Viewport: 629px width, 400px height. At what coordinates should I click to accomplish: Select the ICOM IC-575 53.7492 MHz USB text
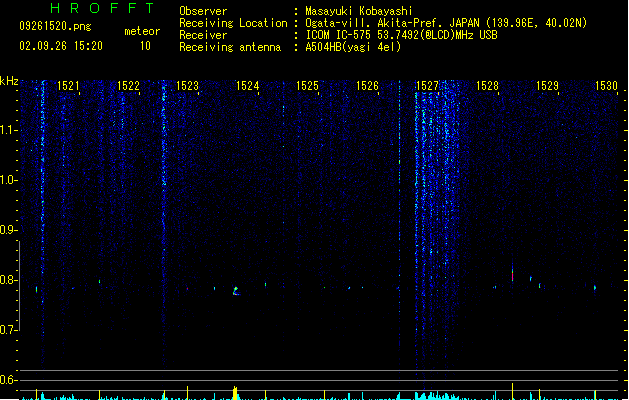pos(402,35)
